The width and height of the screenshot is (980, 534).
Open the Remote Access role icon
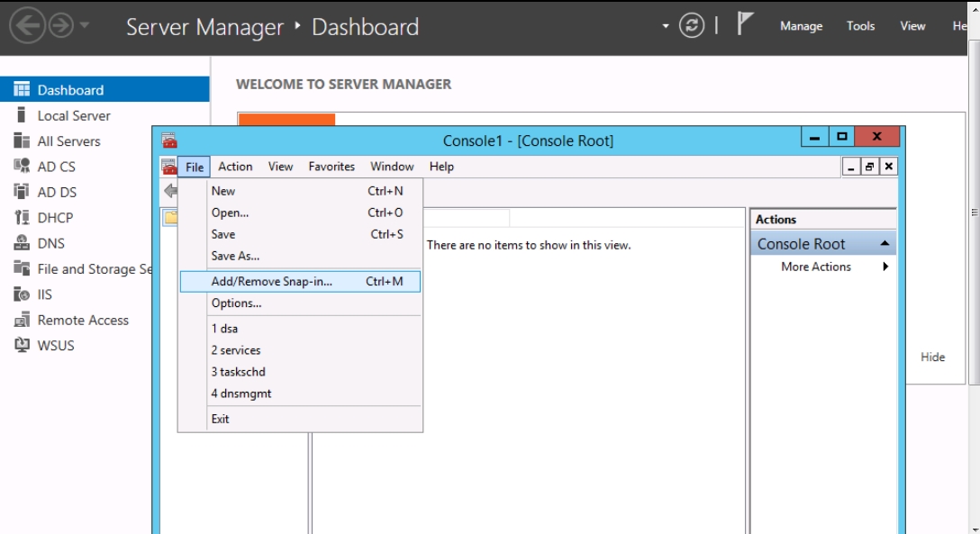22,320
